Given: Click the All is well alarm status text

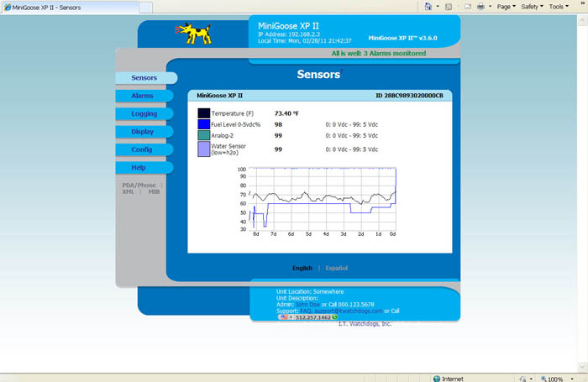Looking at the screenshot, I should click(x=379, y=53).
